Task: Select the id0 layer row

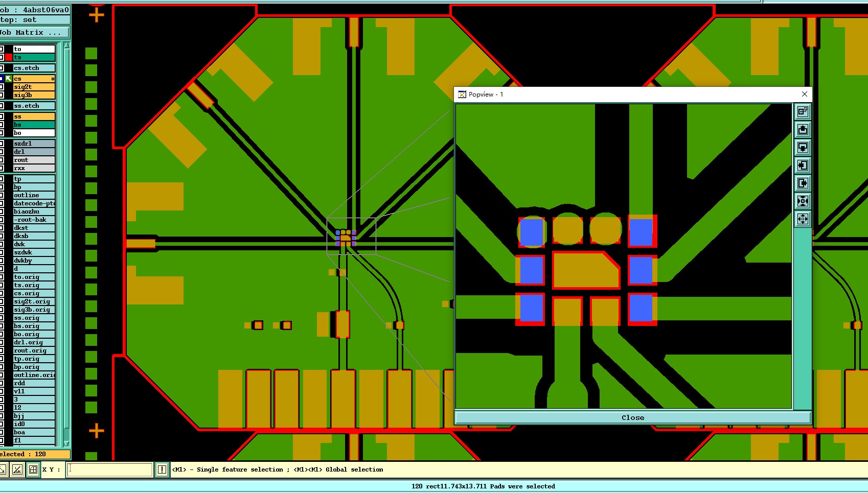Action: 34,424
